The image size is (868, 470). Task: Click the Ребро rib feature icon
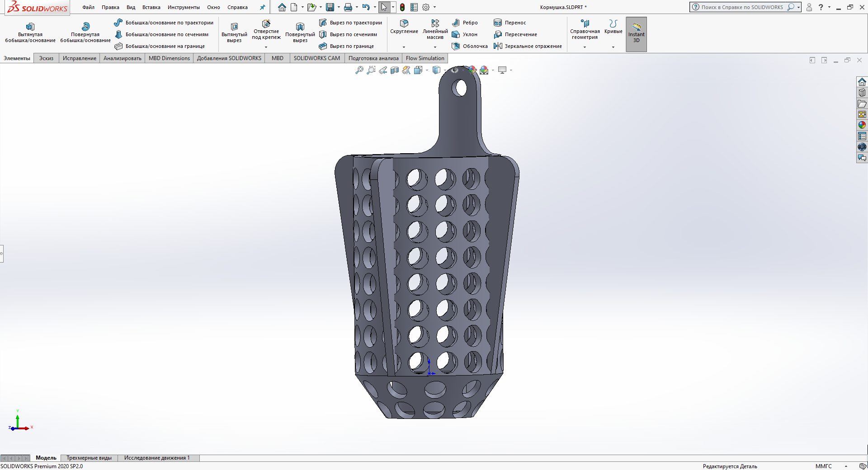coord(456,23)
